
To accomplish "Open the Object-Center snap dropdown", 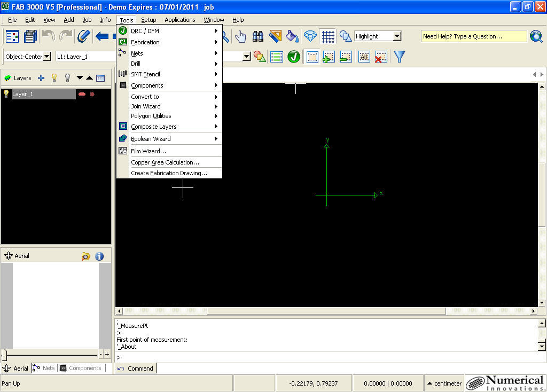I will (46, 57).
